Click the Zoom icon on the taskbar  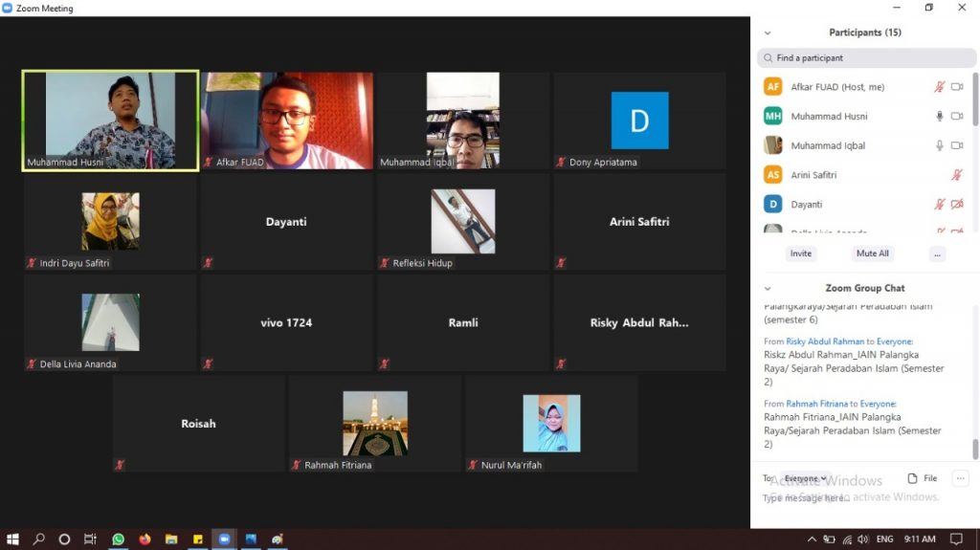224,539
